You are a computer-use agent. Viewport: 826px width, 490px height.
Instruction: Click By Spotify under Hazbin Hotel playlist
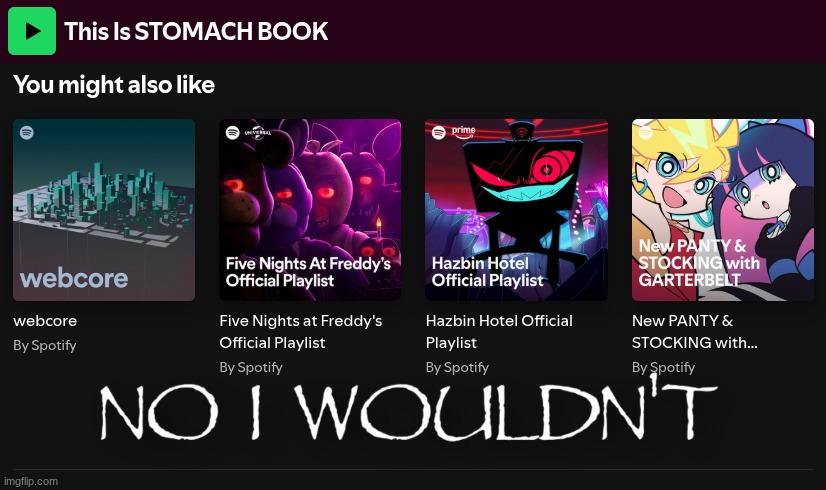coord(457,367)
